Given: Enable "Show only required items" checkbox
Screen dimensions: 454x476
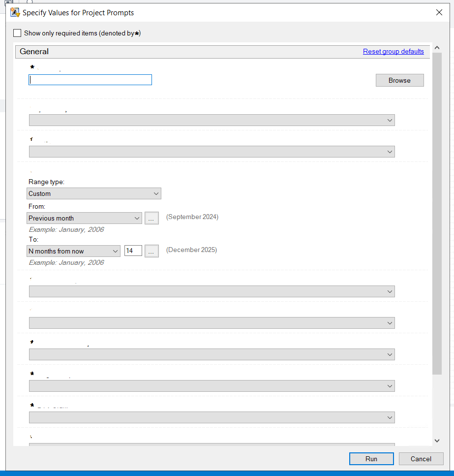Looking at the screenshot, I should click(17, 32).
